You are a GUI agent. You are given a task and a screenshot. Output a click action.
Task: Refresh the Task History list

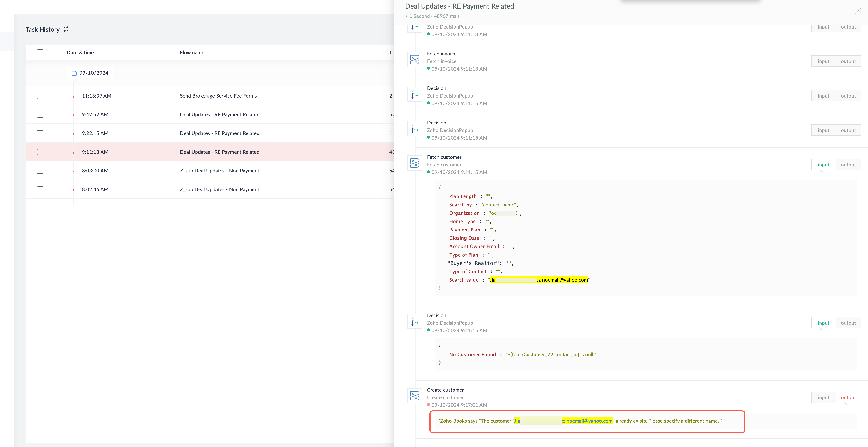[66, 29]
